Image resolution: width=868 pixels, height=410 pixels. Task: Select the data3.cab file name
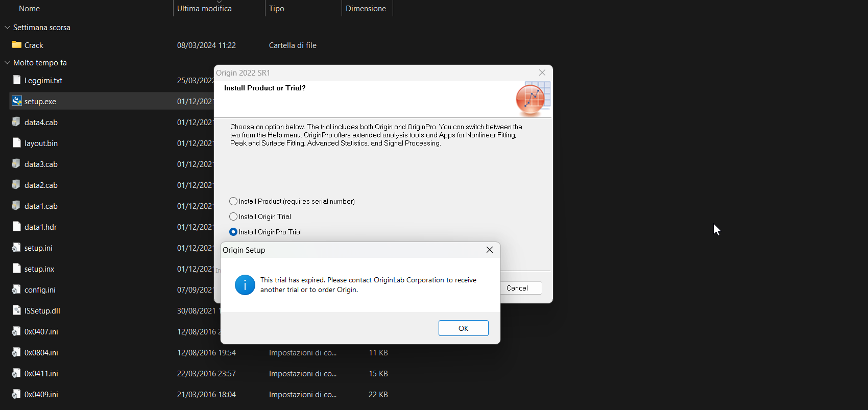click(41, 164)
